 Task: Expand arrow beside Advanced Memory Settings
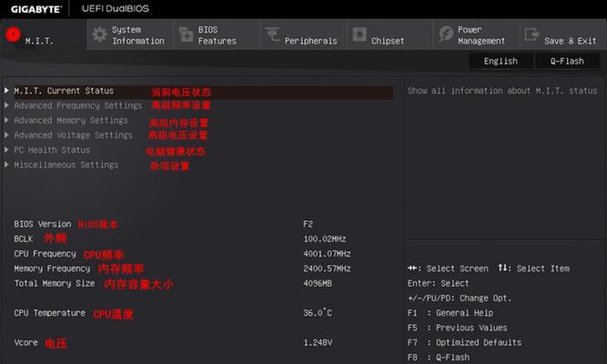(7, 120)
